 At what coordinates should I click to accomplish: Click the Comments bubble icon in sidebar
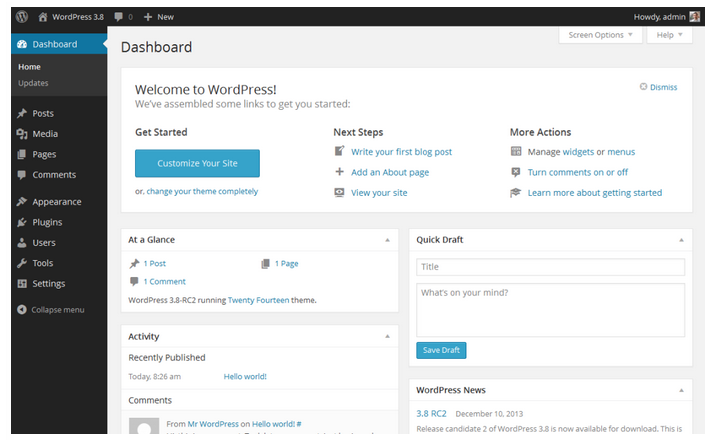pyautogui.click(x=22, y=175)
